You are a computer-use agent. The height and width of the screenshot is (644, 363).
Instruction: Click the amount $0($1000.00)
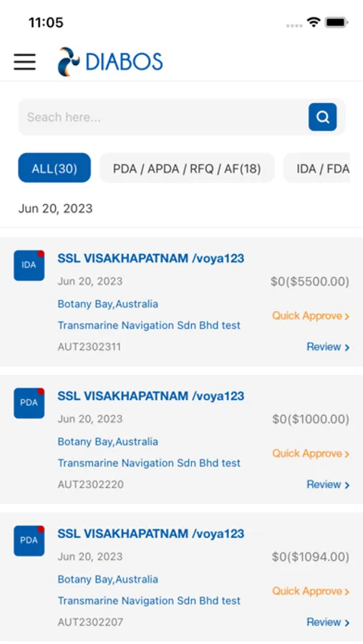(311, 419)
